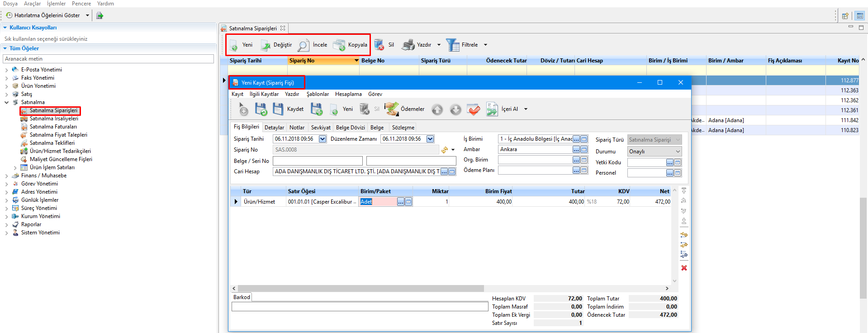Open the Sipariş Tarihi date dropdown

[323, 139]
